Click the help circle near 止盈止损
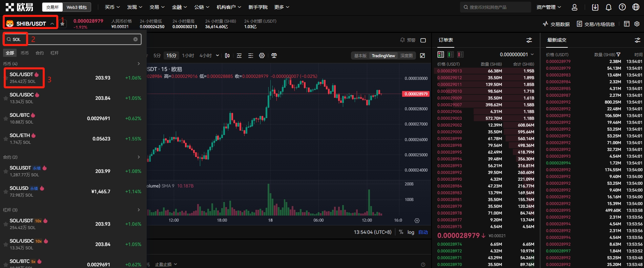Screen dimensions: 644x268 point(423,265)
